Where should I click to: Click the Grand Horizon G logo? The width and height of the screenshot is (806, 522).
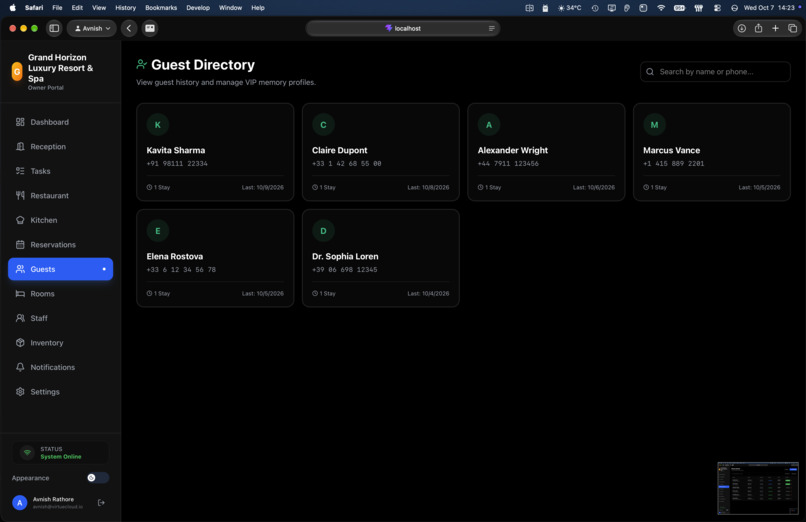click(x=17, y=71)
